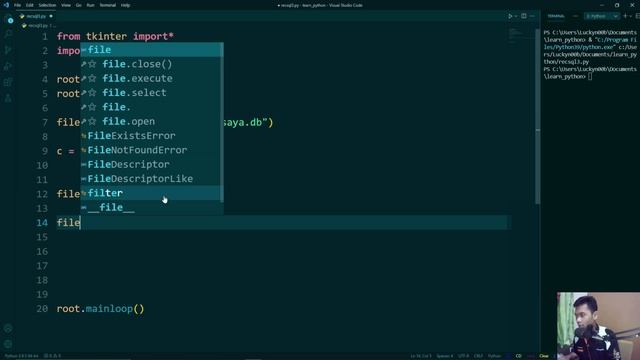Choose the filter suggestion

(x=151, y=193)
